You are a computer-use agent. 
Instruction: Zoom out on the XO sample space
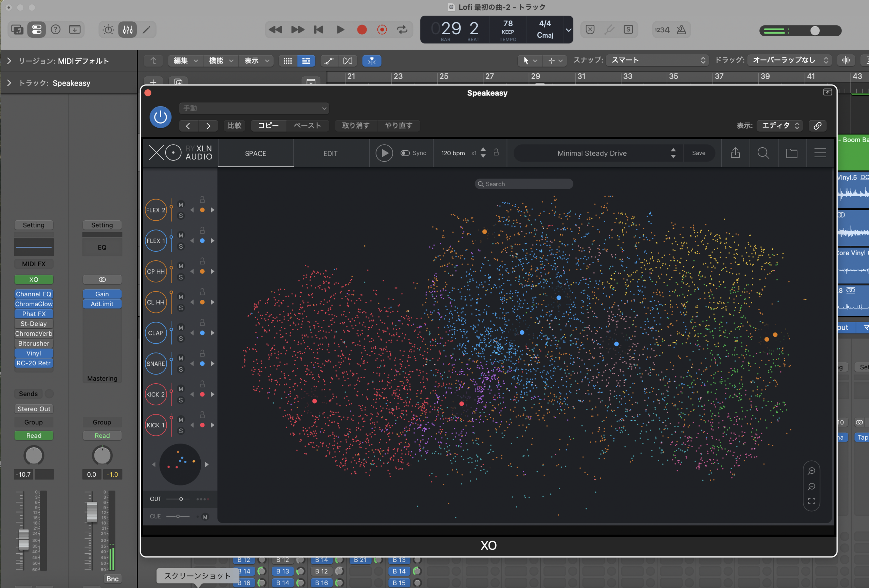811,486
